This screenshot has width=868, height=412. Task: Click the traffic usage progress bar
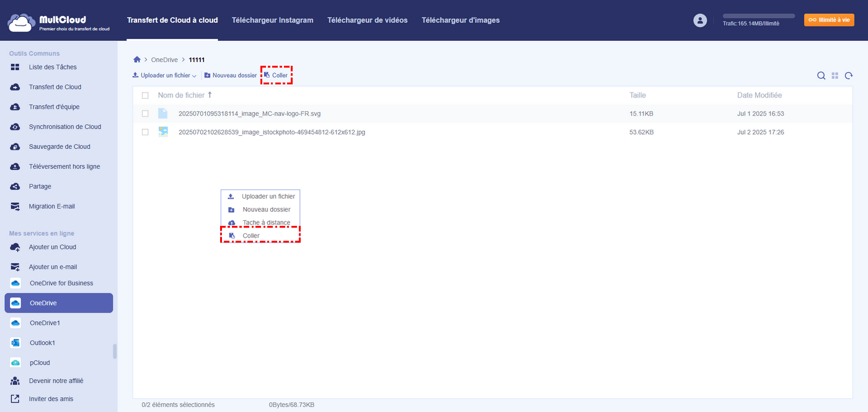(759, 16)
